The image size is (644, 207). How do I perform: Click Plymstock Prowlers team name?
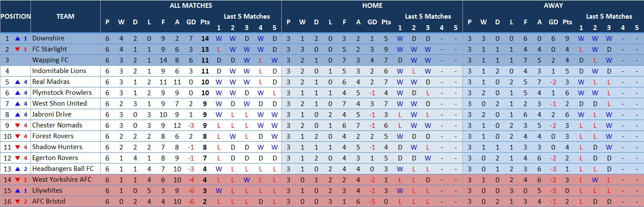(62, 93)
